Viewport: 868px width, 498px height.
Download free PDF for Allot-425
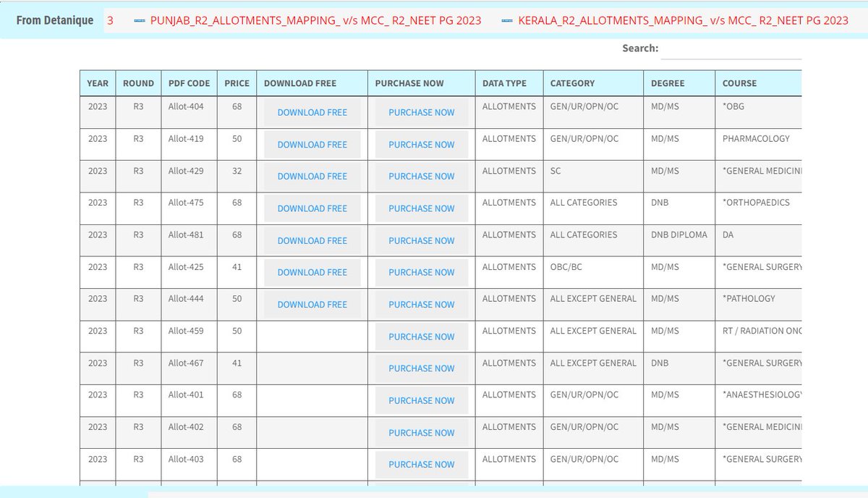(312, 272)
